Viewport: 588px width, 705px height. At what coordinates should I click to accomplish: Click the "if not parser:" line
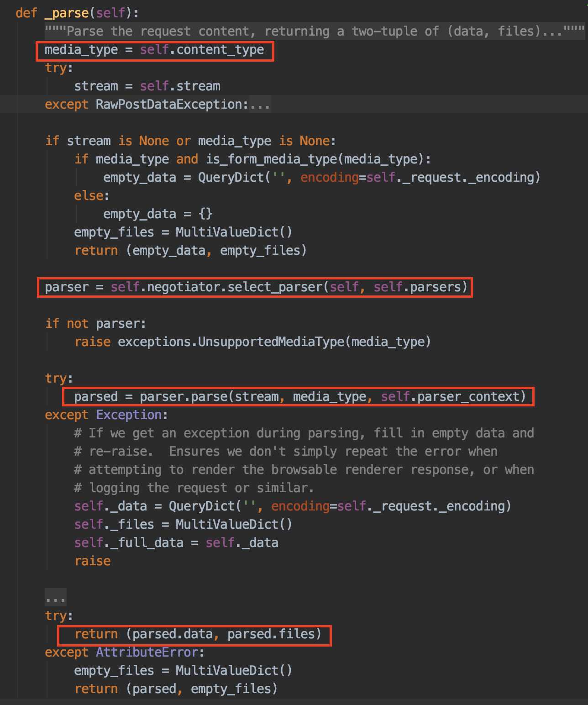(x=95, y=324)
